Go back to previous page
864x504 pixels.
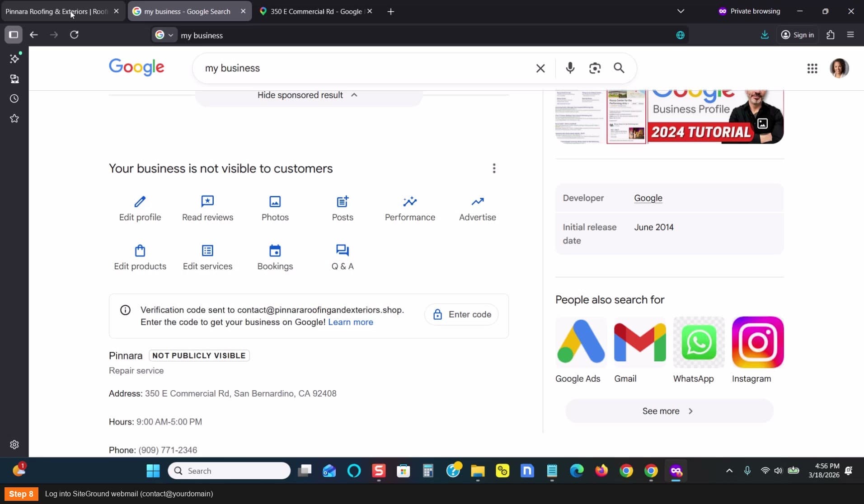tap(34, 35)
